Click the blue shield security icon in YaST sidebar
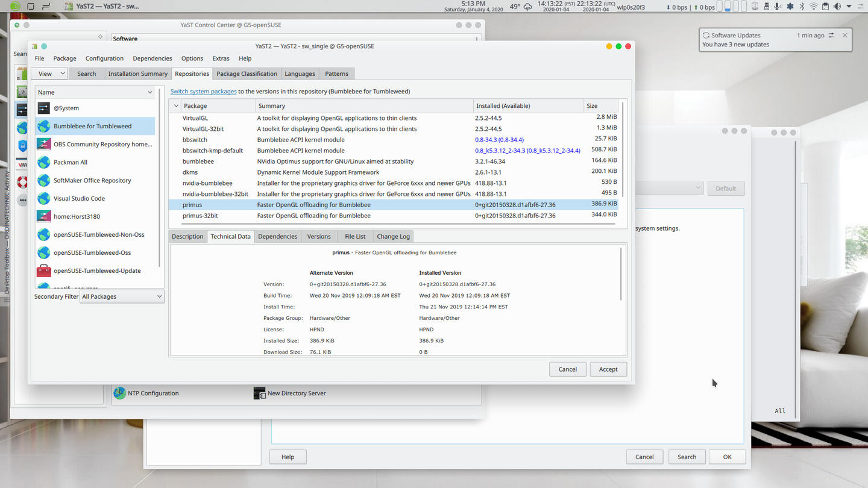The width and height of the screenshot is (868, 488). point(22,146)
